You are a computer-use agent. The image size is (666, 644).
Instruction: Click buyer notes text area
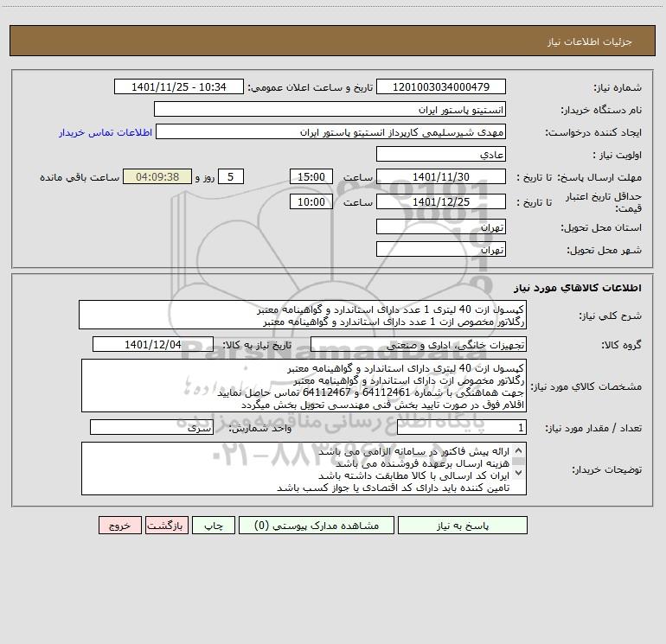[304, 469]
